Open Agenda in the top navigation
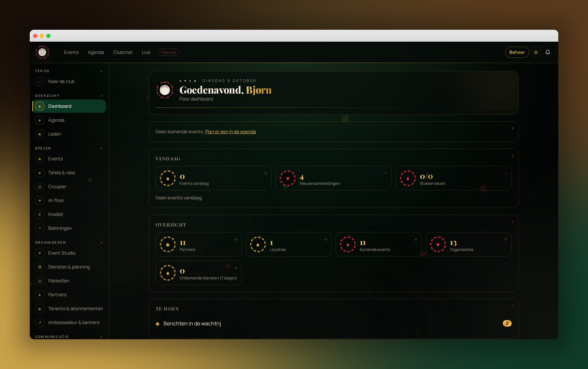Screen dimensions: 588x369 [96, 52]
